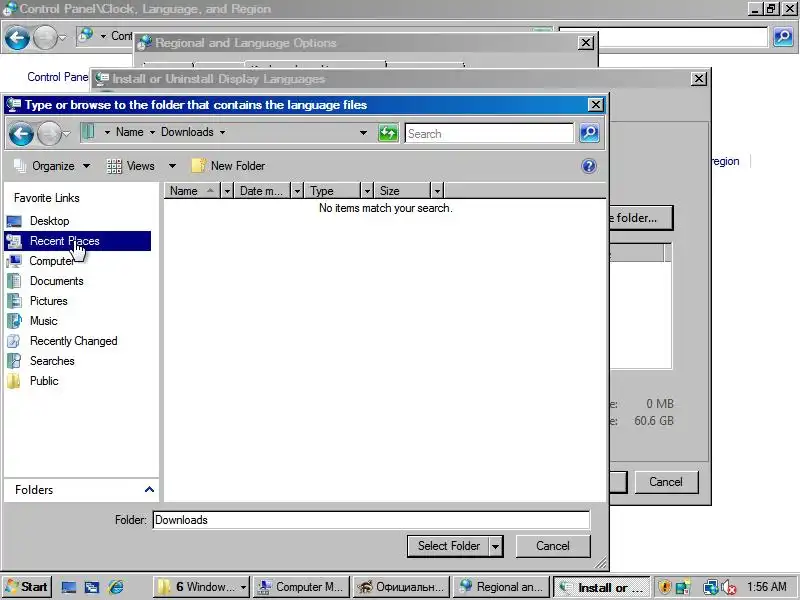The image size is (800, 600).
Task: Click the Back arrow in the browse dialog
Action: [x=21, y=134]
